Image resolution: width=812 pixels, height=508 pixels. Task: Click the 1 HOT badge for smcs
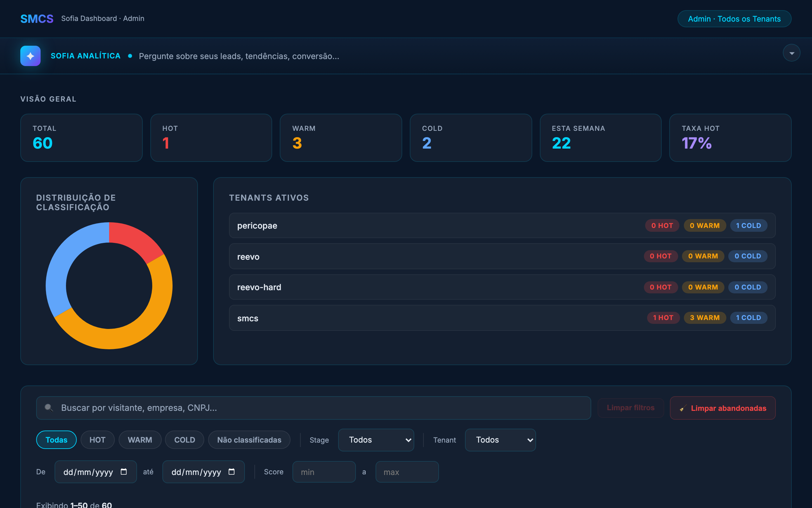click(663, 318)
